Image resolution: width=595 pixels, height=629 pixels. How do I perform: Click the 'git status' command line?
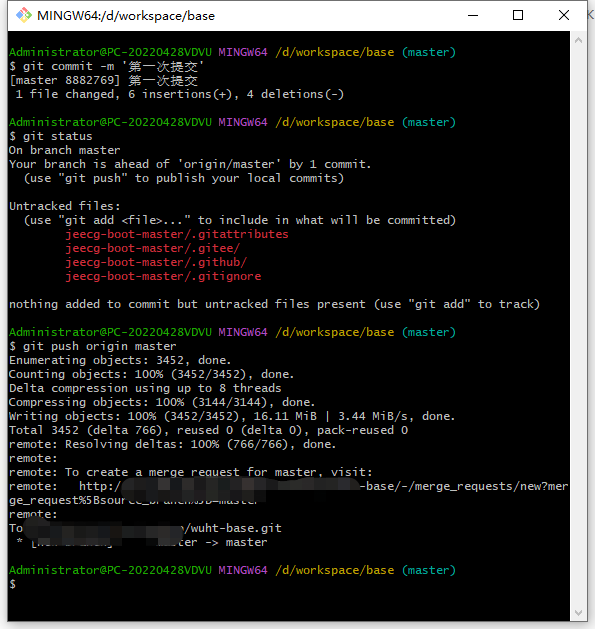pos(51,136)
